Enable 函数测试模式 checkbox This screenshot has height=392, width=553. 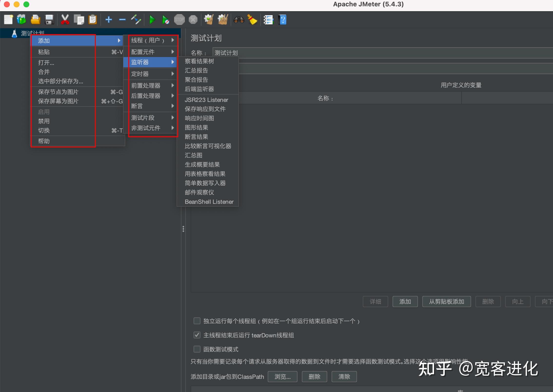click(x=197, y=349)
